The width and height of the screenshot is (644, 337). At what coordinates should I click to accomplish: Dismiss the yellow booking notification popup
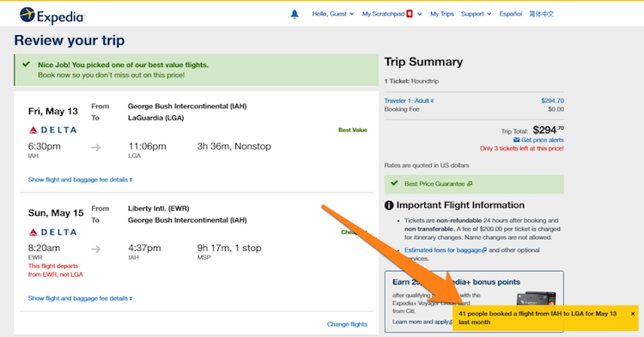[x=633, y=314]
